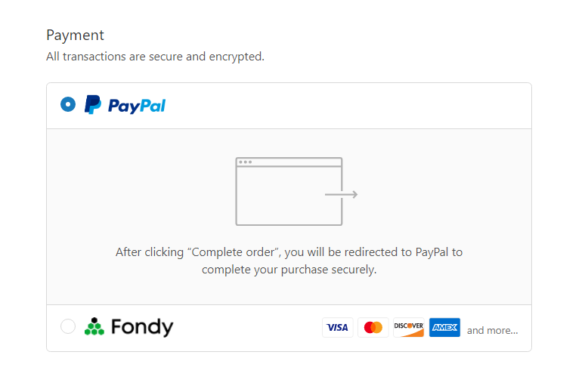Click the arrow in the redirect illustration
This screenshot has height=392, width=588.
point(342,195)
